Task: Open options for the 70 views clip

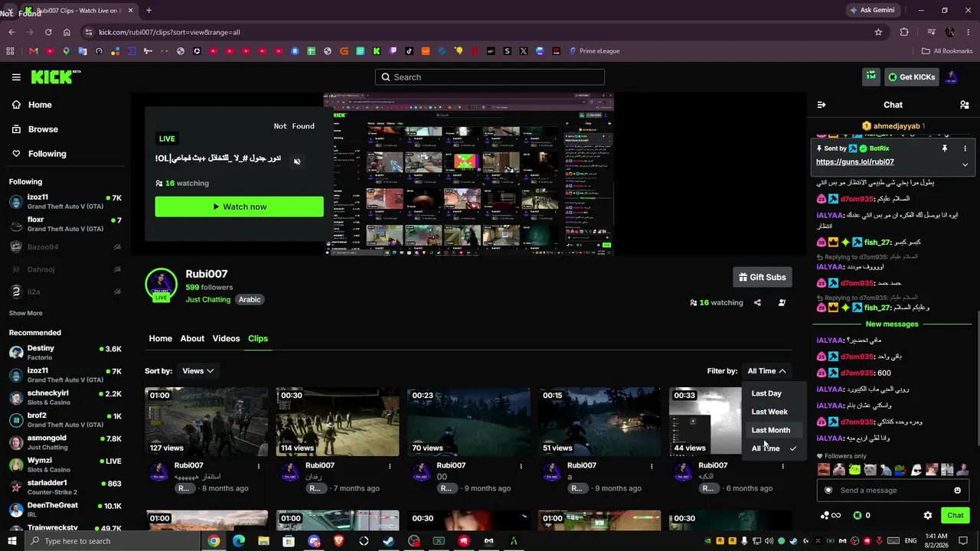Action: [x=521, y=466]
